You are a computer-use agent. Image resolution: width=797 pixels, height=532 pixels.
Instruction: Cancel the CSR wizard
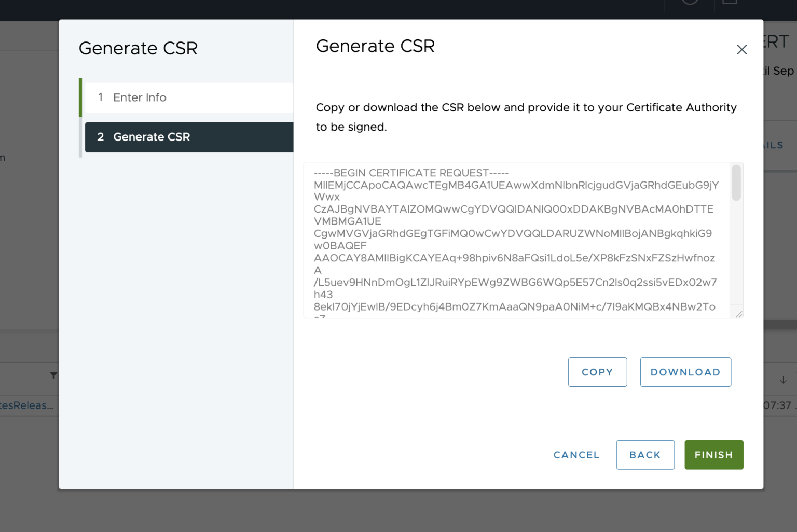576,455
